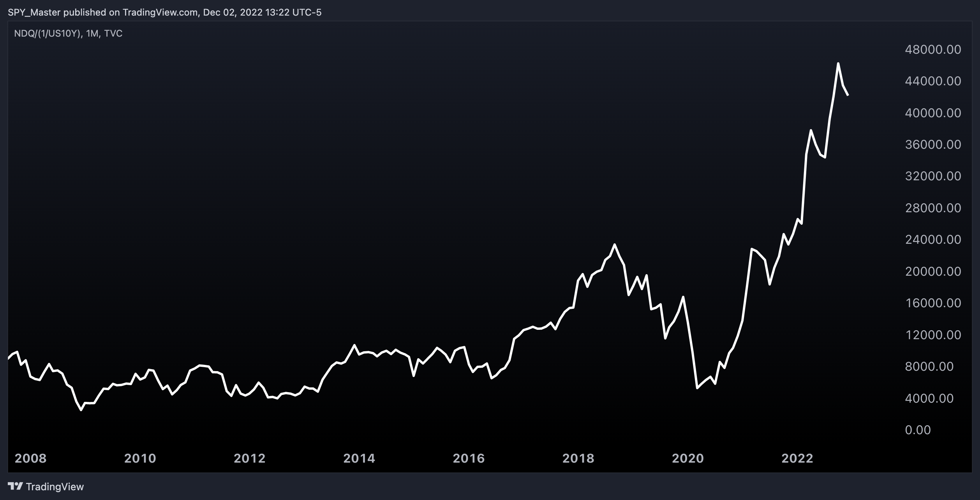Click the TradingView logo icon
Viewport: 980px width, 500px height.
coord(15,486)
